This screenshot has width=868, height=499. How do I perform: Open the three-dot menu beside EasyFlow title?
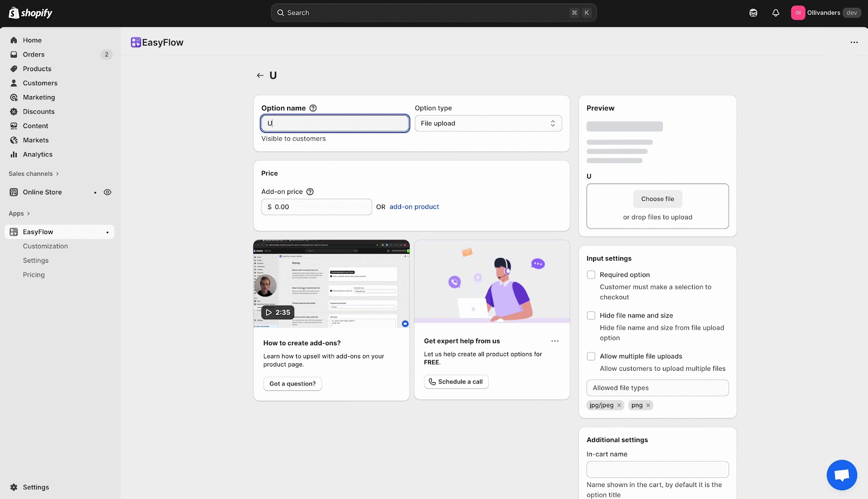pyautogui.click(x=854, y=42)
